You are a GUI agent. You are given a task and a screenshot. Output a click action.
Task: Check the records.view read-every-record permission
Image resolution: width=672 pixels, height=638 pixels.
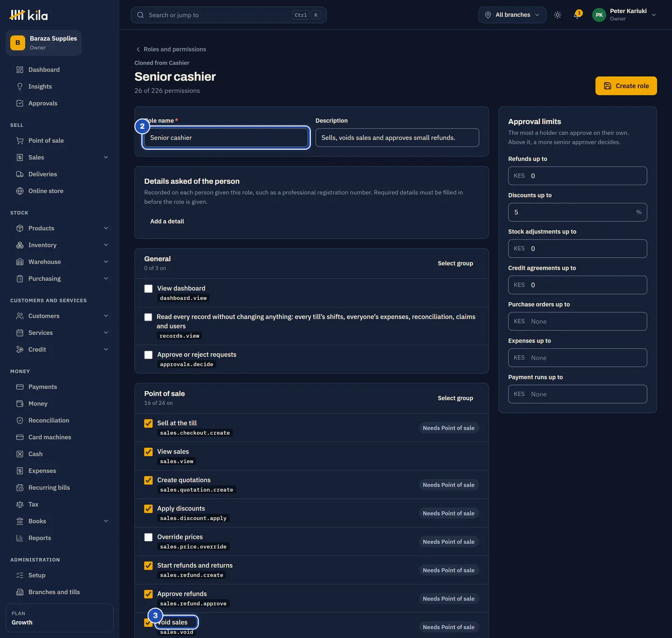tap(148, 317)
